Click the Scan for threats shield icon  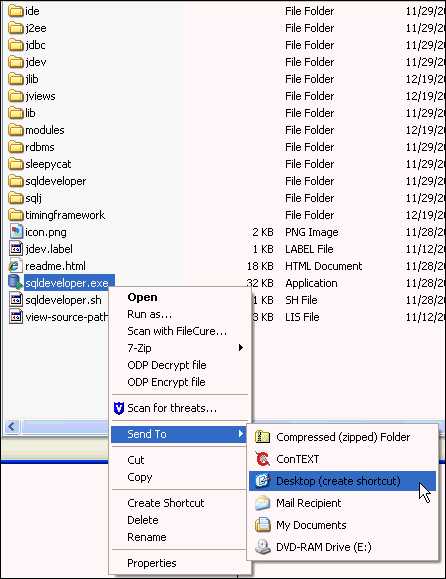(119, 408)
